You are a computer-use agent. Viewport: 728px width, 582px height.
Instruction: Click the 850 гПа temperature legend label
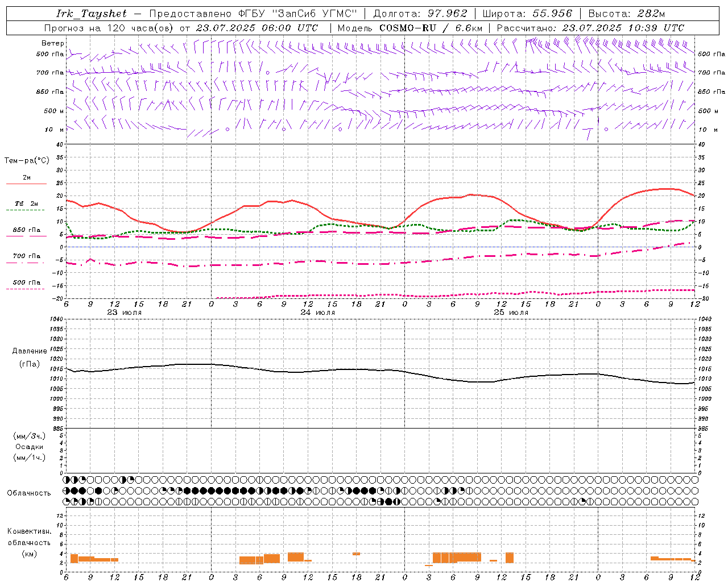click(x=26, y=230)
